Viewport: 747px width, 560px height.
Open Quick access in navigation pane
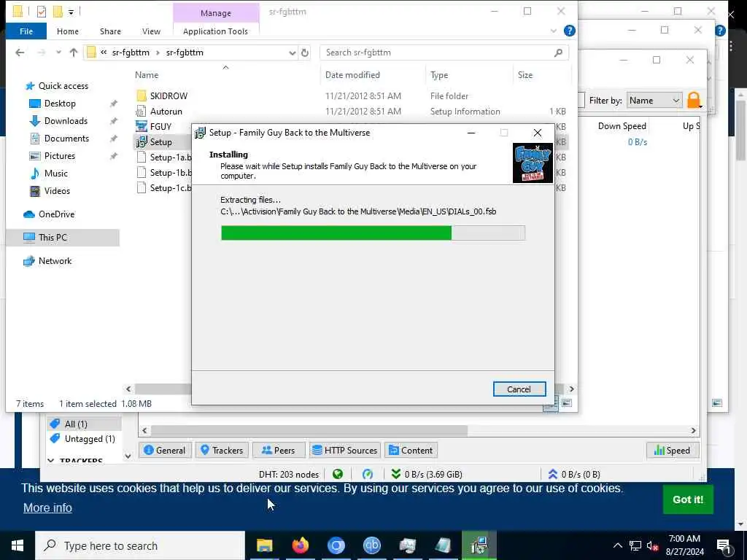coord(63,86)
